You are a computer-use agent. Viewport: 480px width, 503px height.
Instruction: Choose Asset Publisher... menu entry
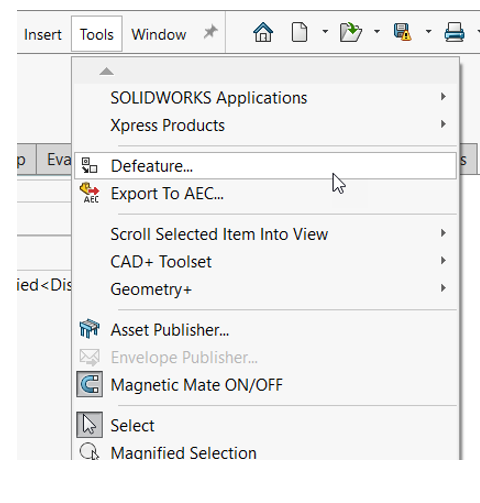(x=265, y=330)
